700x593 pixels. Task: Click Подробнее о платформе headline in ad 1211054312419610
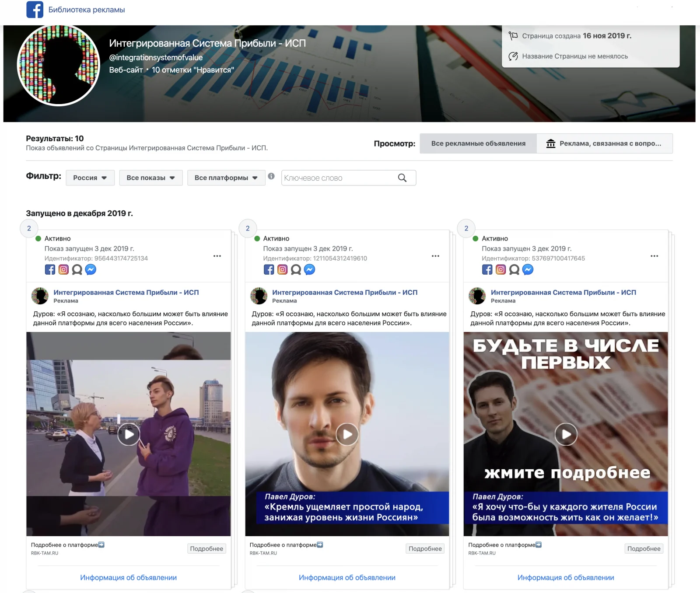click(x=287, y=545)
